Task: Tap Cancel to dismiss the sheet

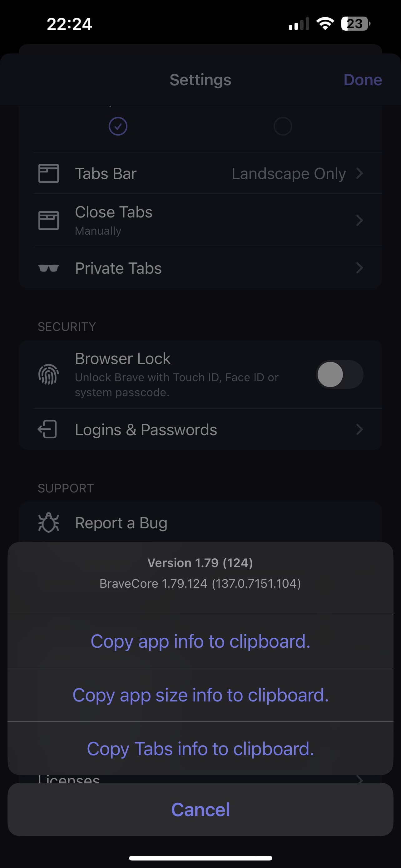Action: (x=200, y=809)
